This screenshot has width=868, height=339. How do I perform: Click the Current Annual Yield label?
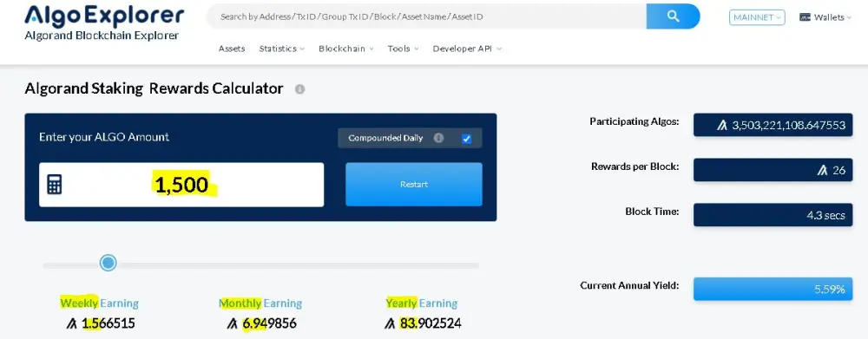coord(629,285)
